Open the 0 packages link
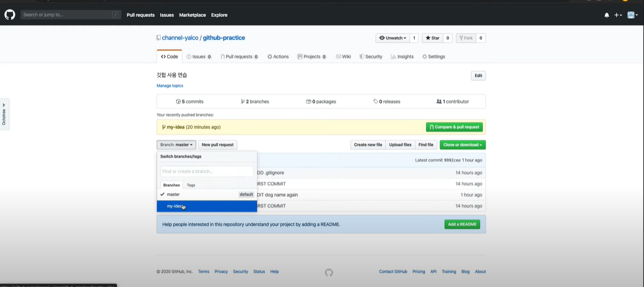This screenshot has height=287, width=644. coord(321,102)
